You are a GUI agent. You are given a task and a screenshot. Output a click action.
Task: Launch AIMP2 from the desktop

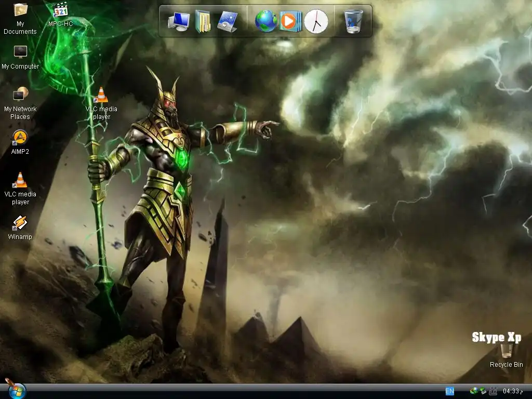pyautogui.click(x=20, y=142)
